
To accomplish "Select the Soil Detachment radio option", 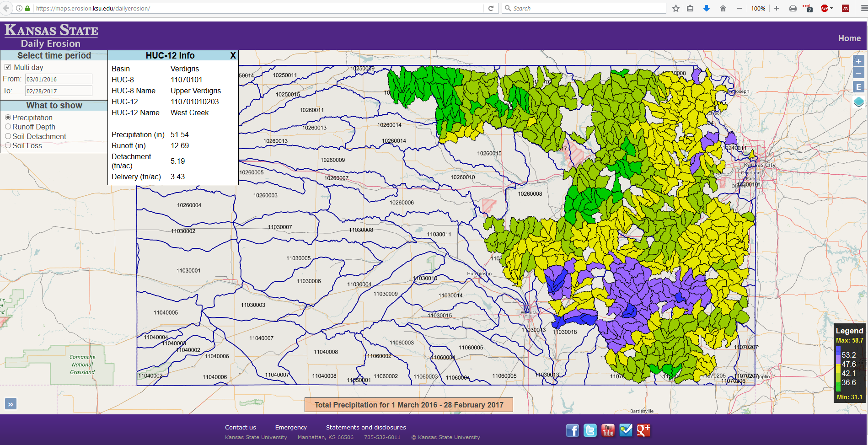I will tap(8, 136).
